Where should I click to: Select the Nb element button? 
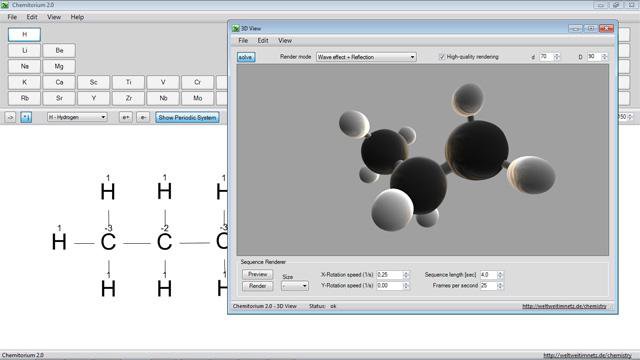point(163,98)
